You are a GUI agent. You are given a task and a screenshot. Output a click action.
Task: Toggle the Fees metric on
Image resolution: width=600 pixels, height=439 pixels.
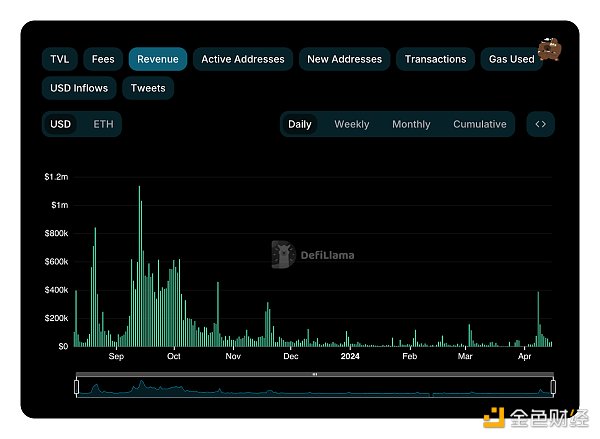click(x=103, y=59)
